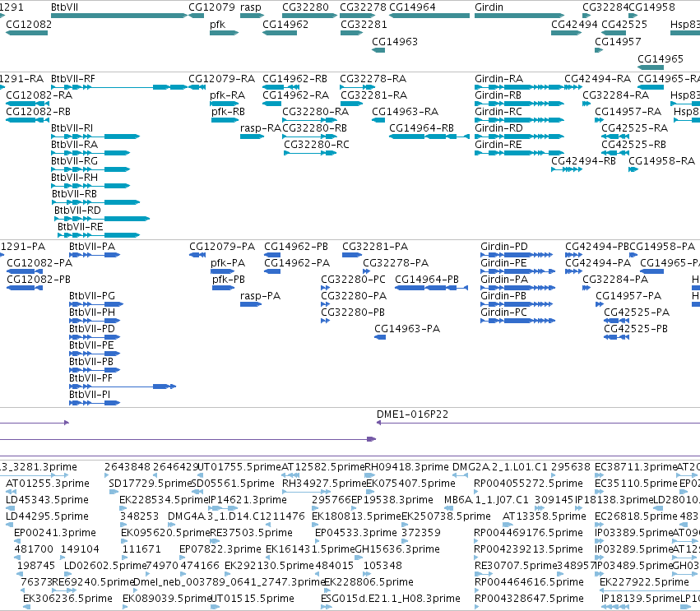Click EST AT13358.5prime

[x=545, y=516]
